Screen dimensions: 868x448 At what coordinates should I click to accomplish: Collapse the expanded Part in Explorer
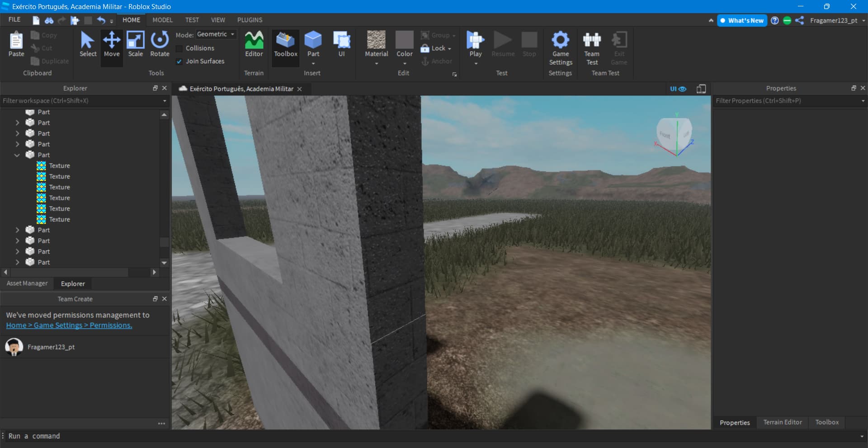pyautogui.click(x=17, y=155)
